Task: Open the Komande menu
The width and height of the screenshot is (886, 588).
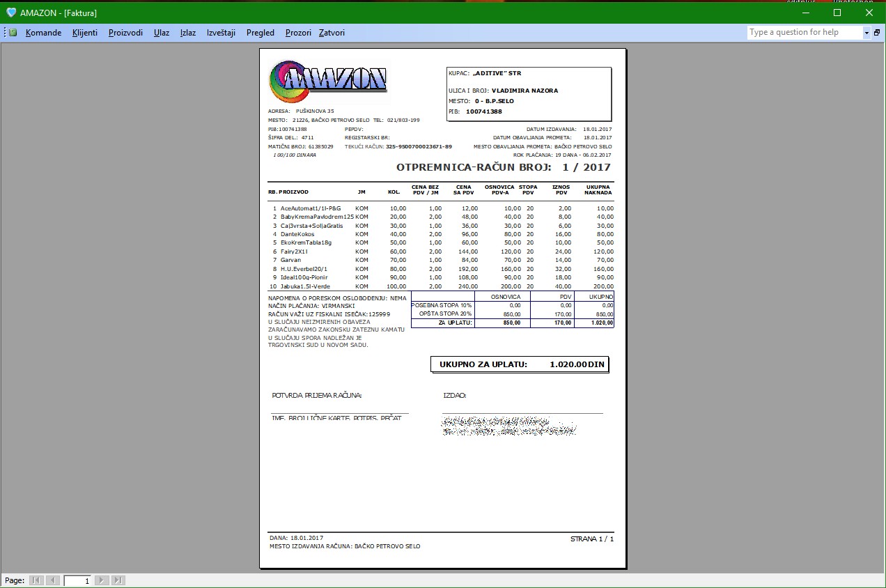Action: click(x=43, y=33)
